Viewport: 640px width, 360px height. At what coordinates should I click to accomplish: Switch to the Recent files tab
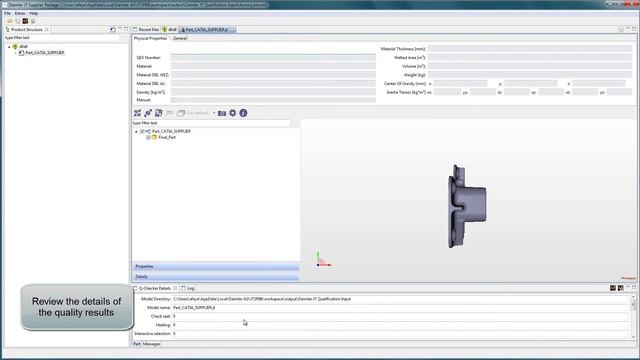146,29
